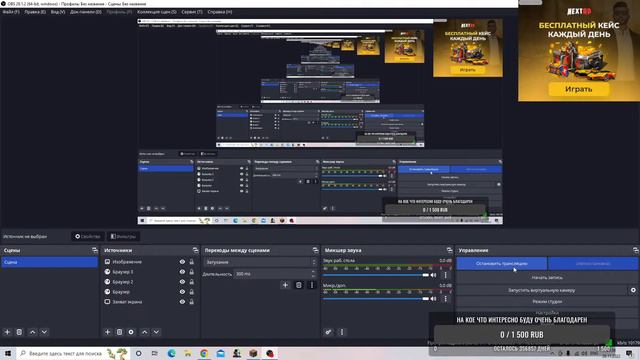
Task: Open the Windows Start menu
Action: pyautogui.click(x=8, y=353)
